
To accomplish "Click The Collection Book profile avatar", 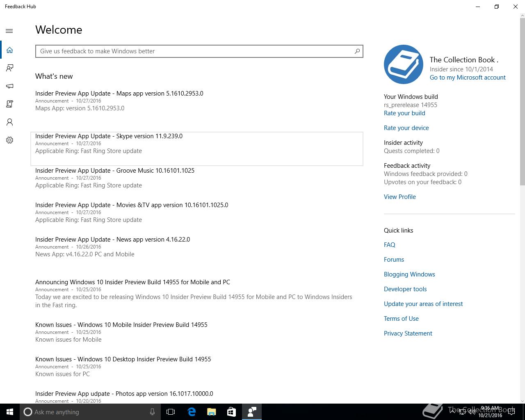I will (404, 64).
